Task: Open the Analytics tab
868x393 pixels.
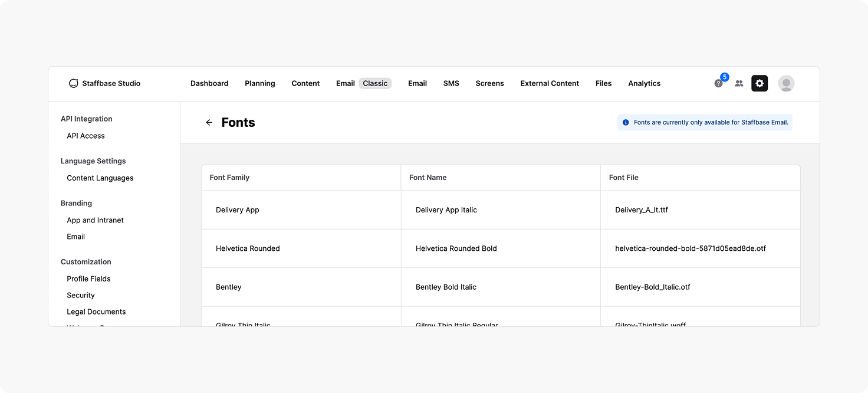Action: (x=644, y=83)
